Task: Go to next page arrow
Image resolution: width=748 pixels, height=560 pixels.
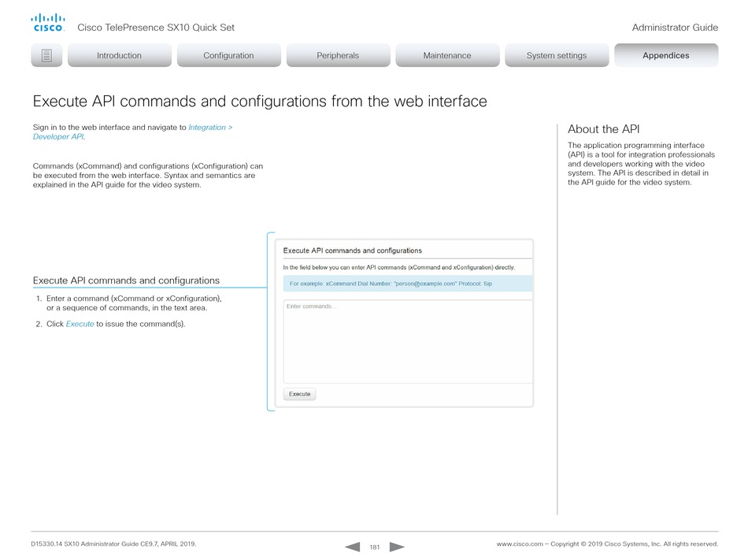Action: point(397,547)
